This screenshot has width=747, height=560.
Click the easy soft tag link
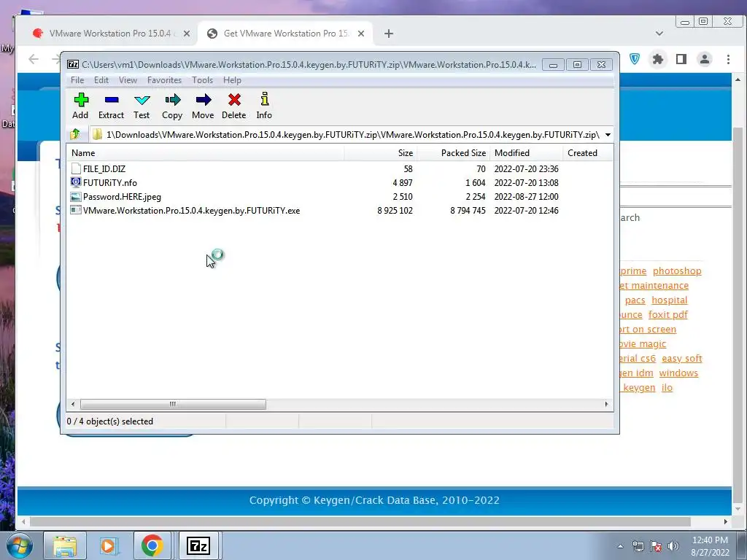[682, 359]
